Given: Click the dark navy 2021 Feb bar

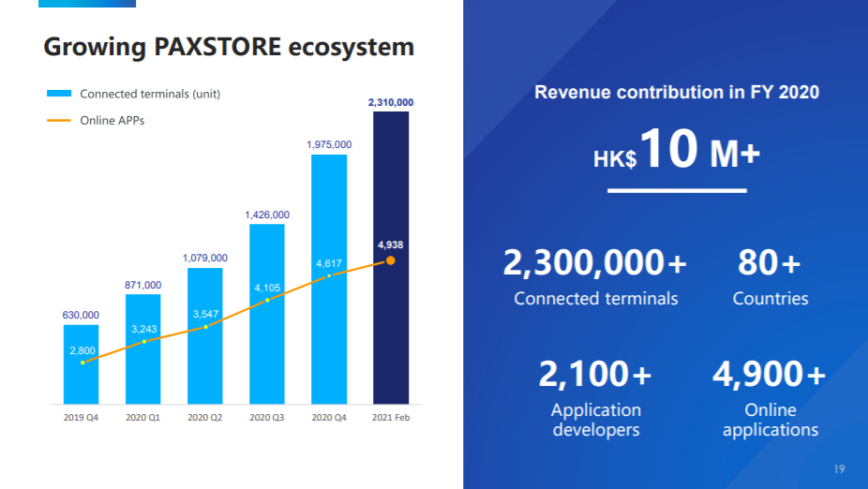Looking at the screenshot, I should coord(391,258).
